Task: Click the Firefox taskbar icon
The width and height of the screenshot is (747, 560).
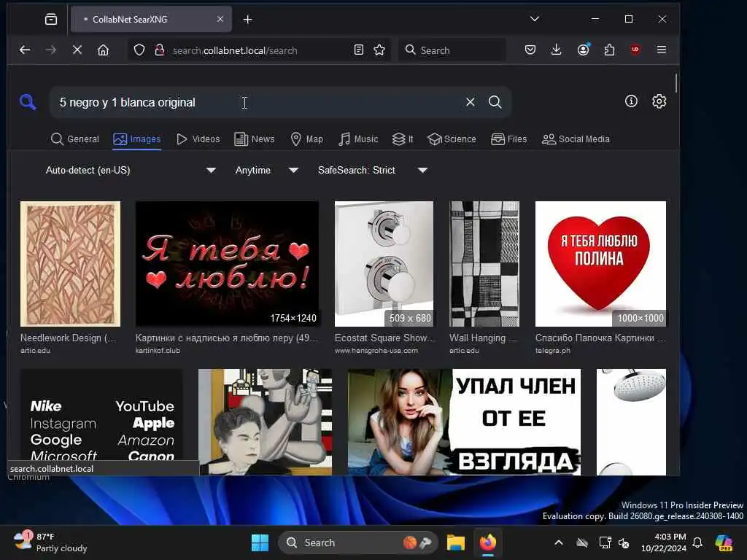Action: coord(488,542)
